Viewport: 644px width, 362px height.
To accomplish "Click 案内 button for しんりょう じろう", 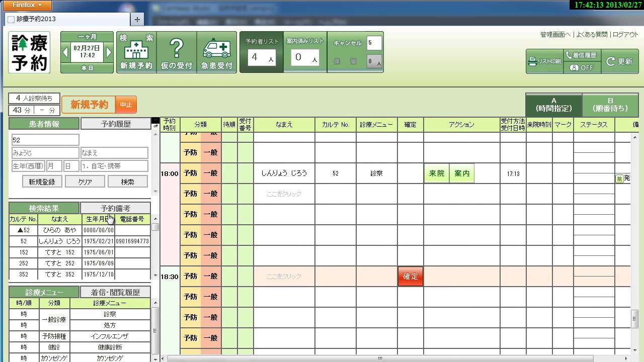I will [462, 173].
